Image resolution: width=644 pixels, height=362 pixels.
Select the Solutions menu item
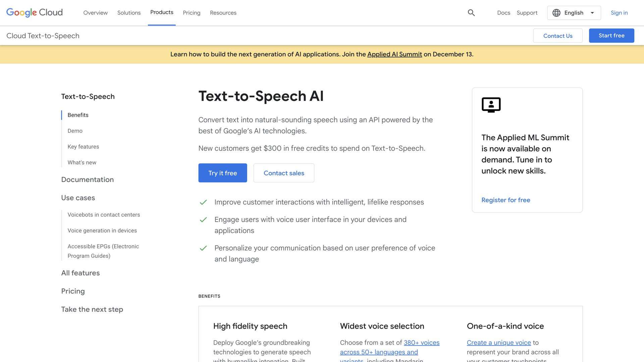click(x=129, y=12)
